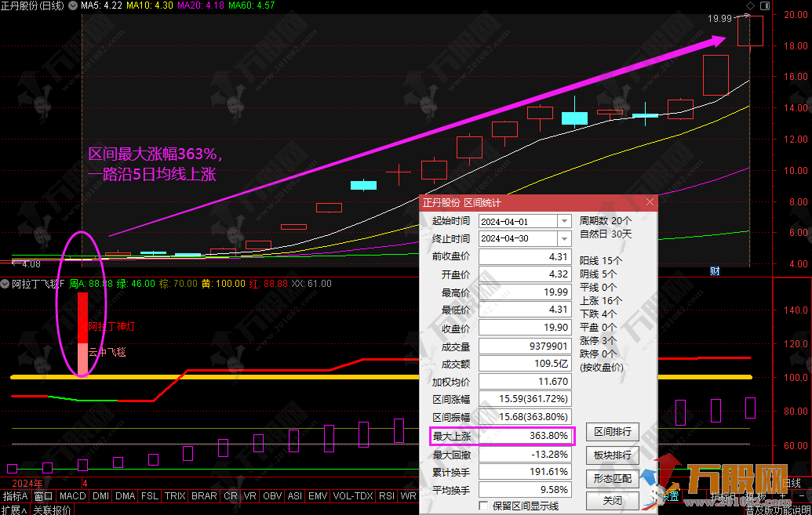Click the minus zoom button at bottom right

click(x=801, y=496)
